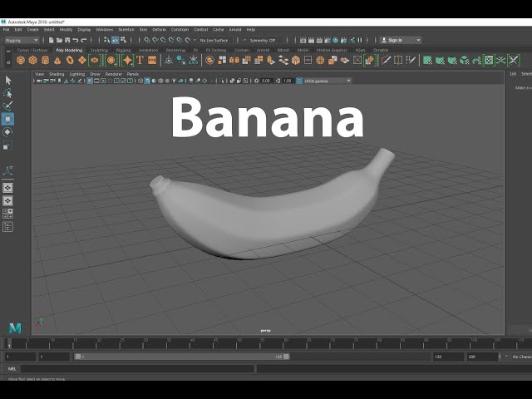532x399 pixels.
Task: Click the SVG shelf icon
Action: (x=152, y=61)
